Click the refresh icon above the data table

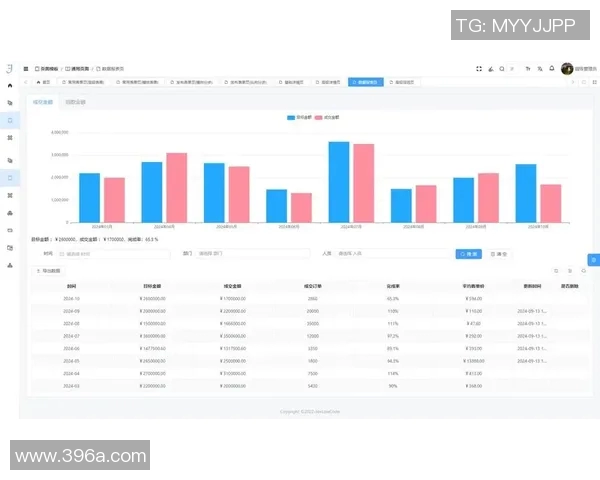(x=556, y=270)
